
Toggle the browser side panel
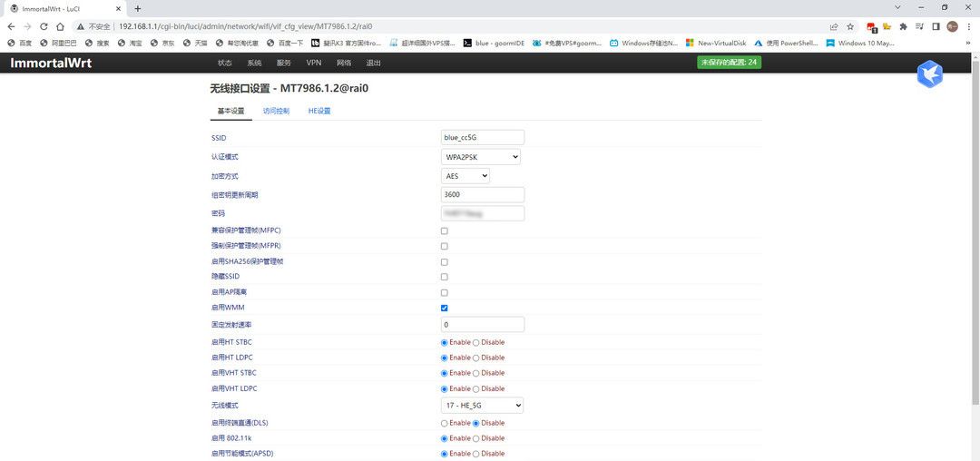point(936,27)
